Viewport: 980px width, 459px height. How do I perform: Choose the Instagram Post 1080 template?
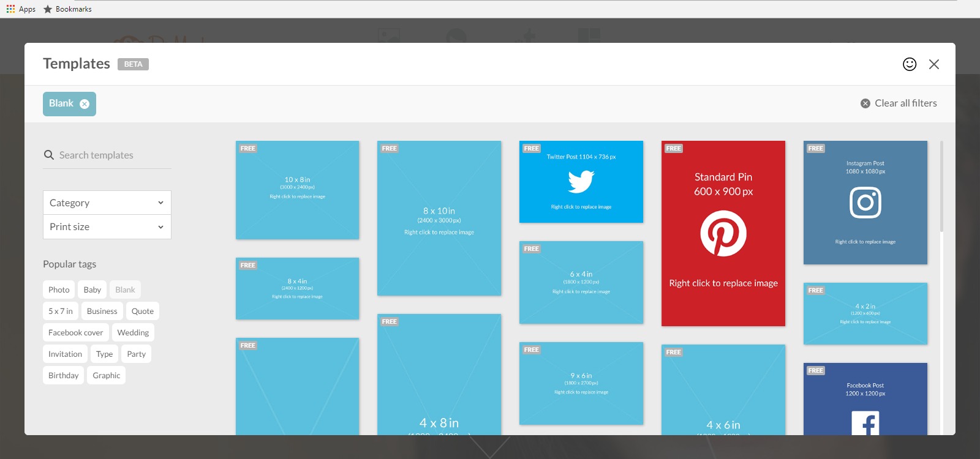tap(865, 203)
